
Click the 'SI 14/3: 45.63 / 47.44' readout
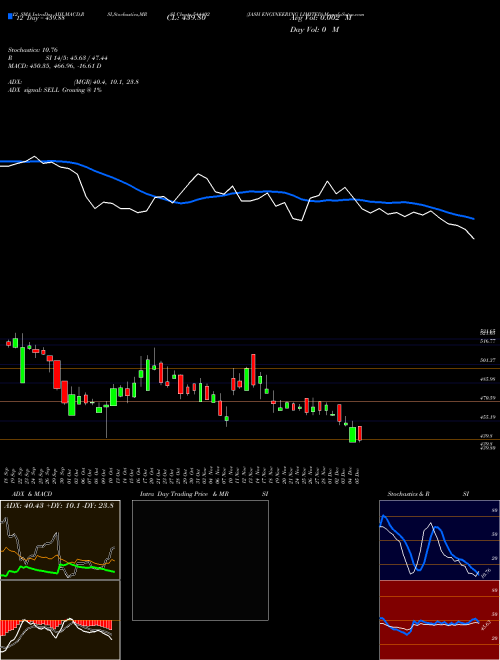[x=77, y=58]
